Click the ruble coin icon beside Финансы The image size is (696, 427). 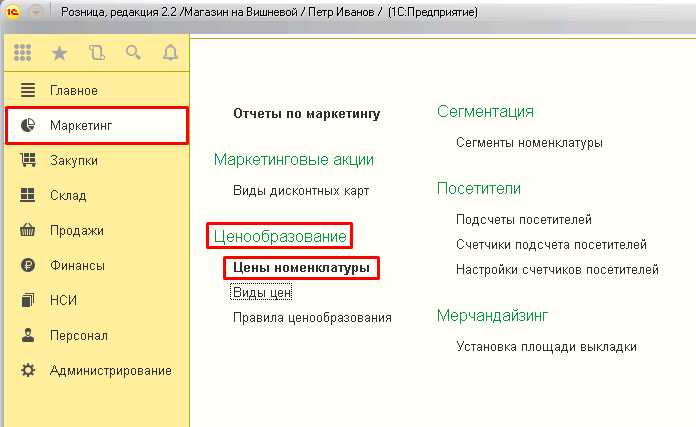(28, 265)
